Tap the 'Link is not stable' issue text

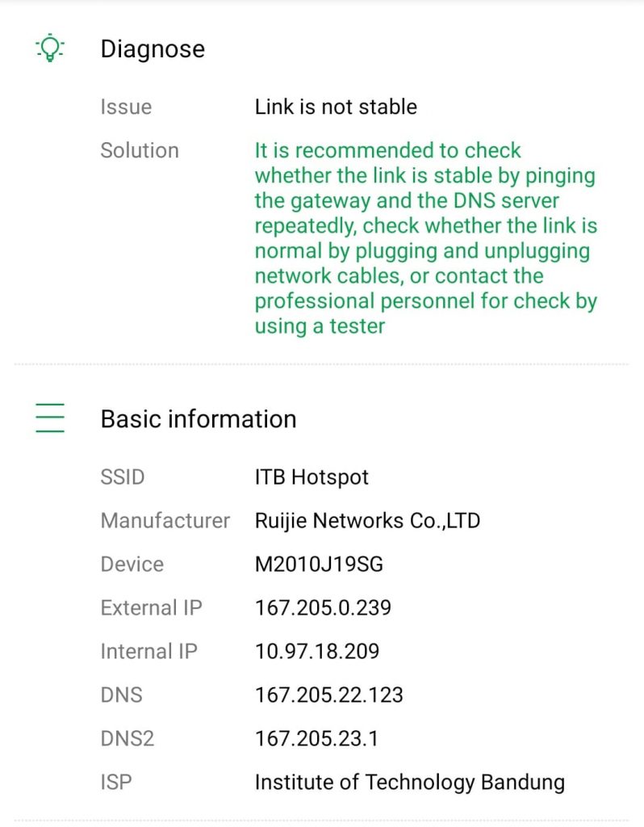(336, 107)
